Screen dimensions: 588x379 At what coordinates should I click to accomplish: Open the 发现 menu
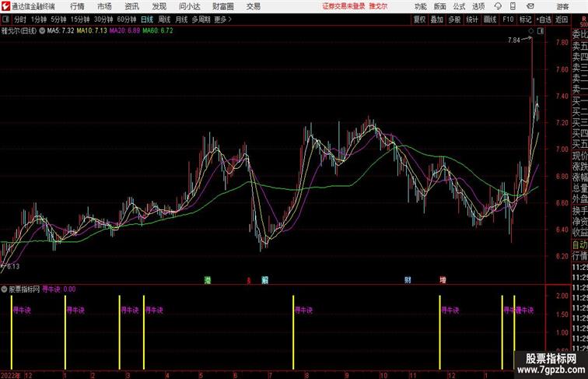click(x=159, y=6)
